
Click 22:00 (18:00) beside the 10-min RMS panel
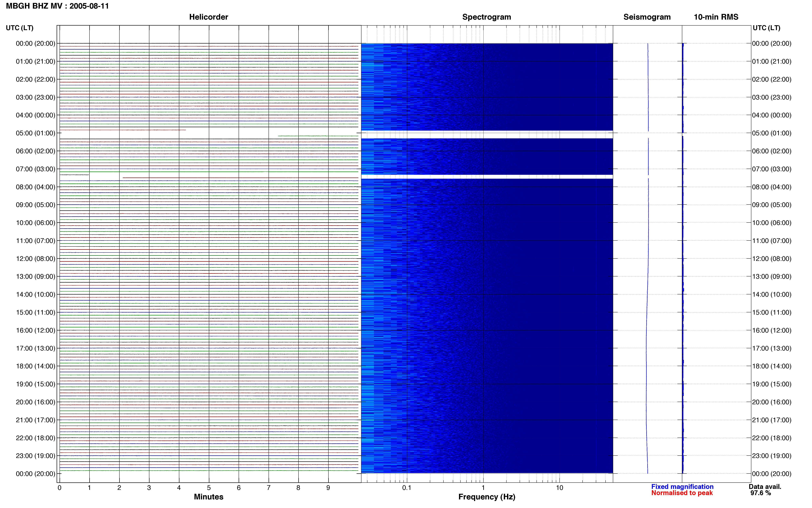point(772,438)
